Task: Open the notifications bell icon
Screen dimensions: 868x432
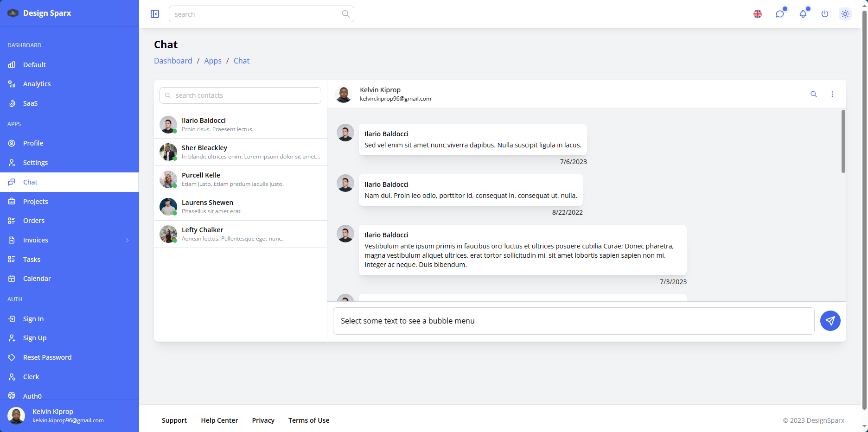Action: (x=803, y=14)
